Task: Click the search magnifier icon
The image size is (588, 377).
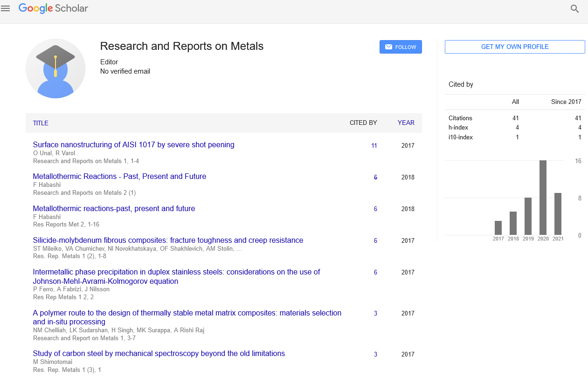Action: (575, 8)
